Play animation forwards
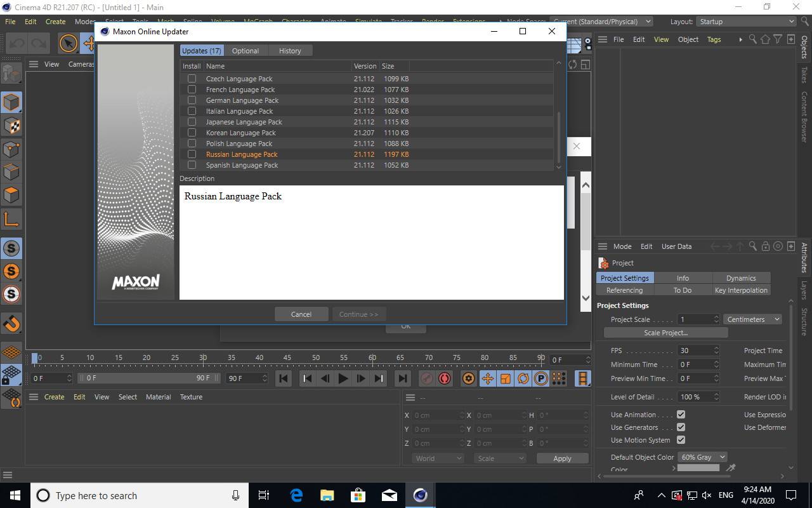Image resolution: width=812 pixels, height=508 pixels. (x=343, y=378)
